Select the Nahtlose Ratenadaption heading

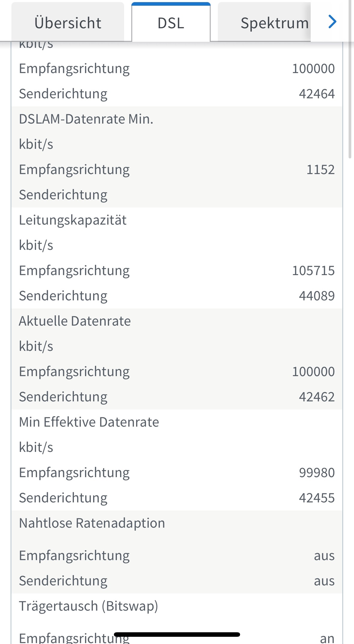92,523
